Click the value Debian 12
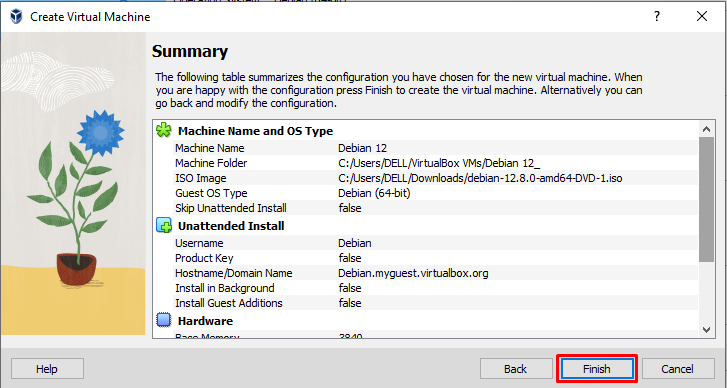This screenshot has width=727, height=388. point(362,148)
